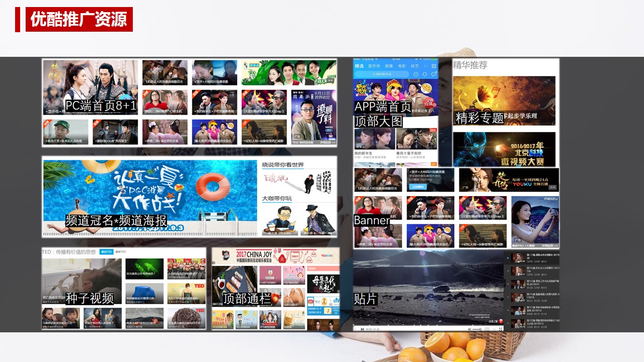The image size is (644, 362).
Task: Click the red arrow next to 详情了解
Action: (501, 321)
